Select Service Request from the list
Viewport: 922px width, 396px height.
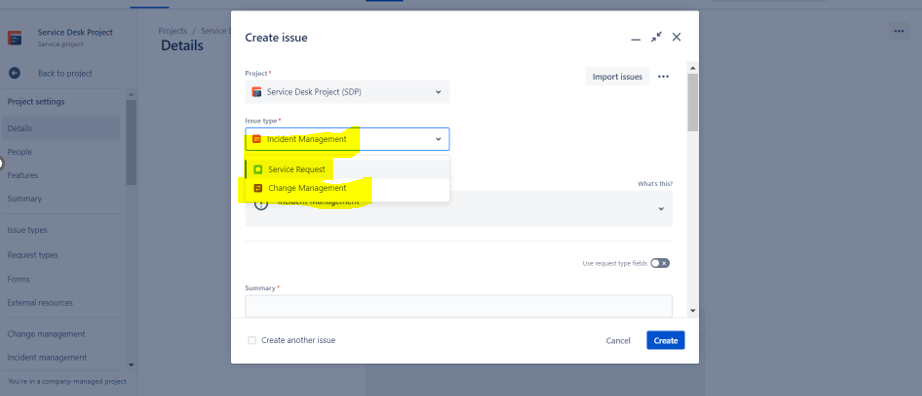[x=348, y=169]
